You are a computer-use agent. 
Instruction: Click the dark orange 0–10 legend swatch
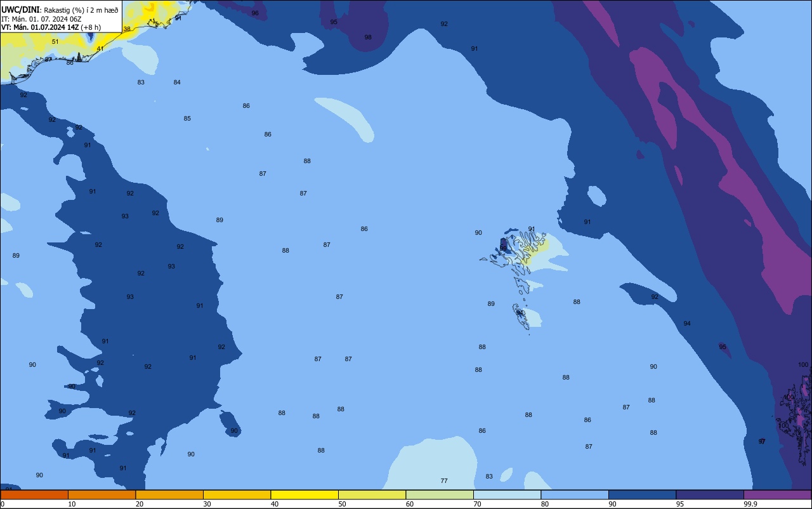[34, 494]
